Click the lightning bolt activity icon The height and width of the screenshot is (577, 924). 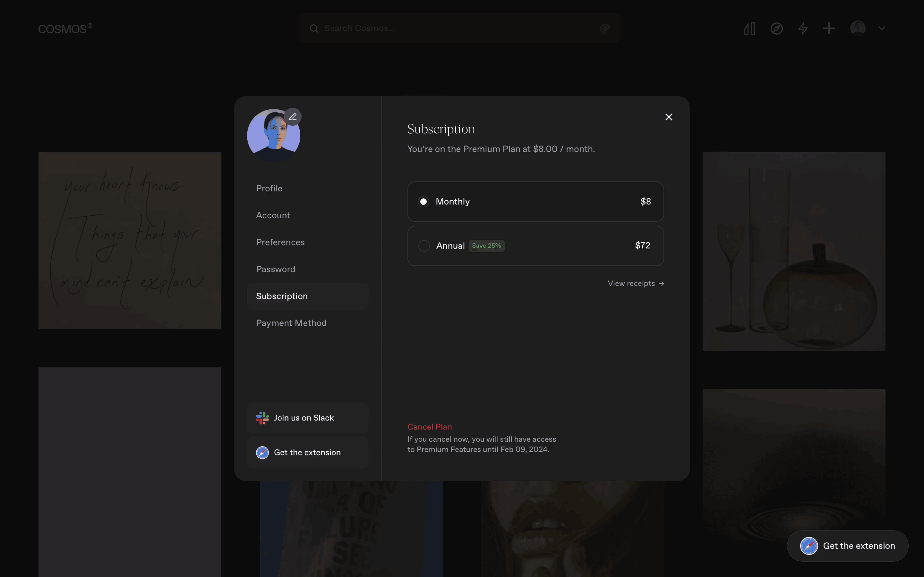[803, 29]
